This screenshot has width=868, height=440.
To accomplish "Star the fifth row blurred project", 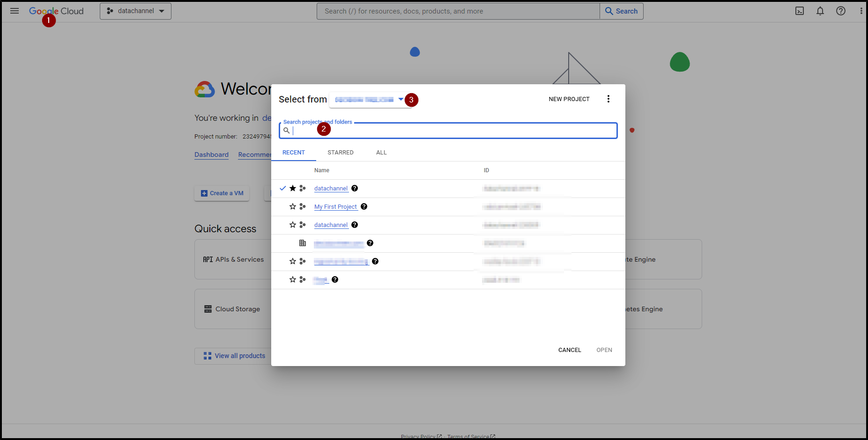I will [293, 261].
